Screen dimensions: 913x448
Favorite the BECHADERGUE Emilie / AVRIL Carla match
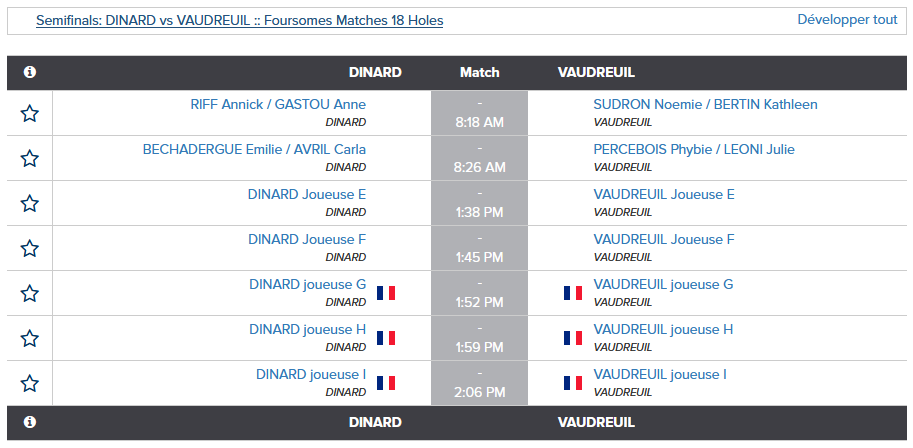click(x=30, y=158)
